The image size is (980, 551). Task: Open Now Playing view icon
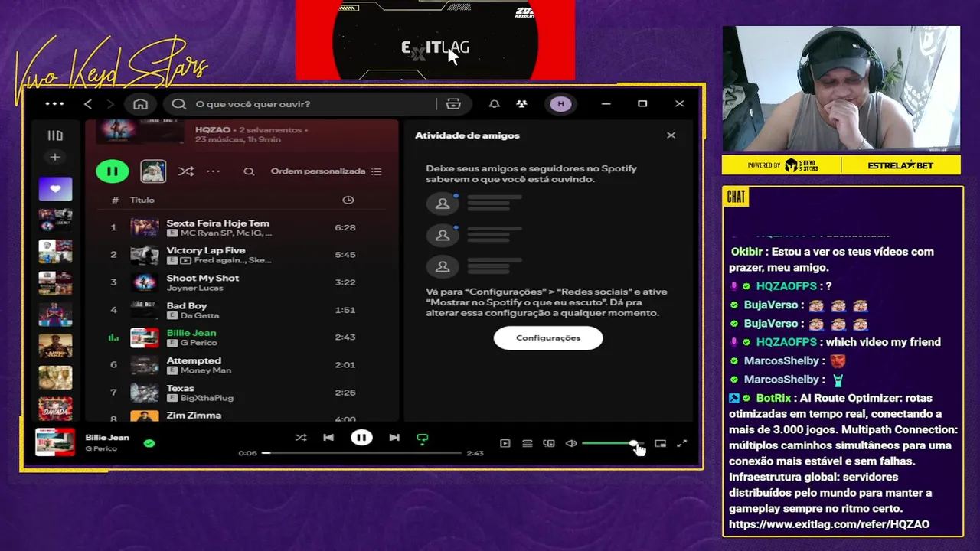pos(505,443)
